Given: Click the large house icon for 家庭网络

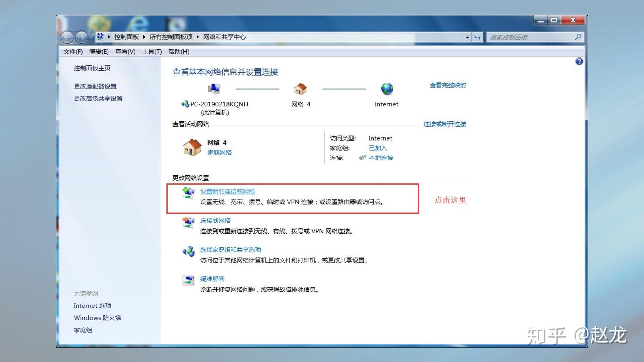Looking at the screenshot, I should point(192,147).
